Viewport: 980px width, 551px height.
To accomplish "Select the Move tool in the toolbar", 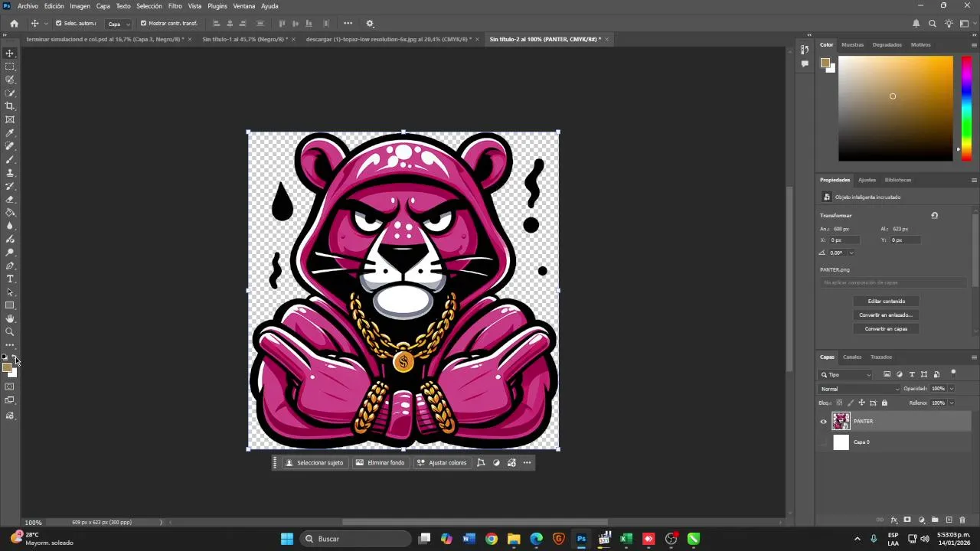I will coord(10,53).
